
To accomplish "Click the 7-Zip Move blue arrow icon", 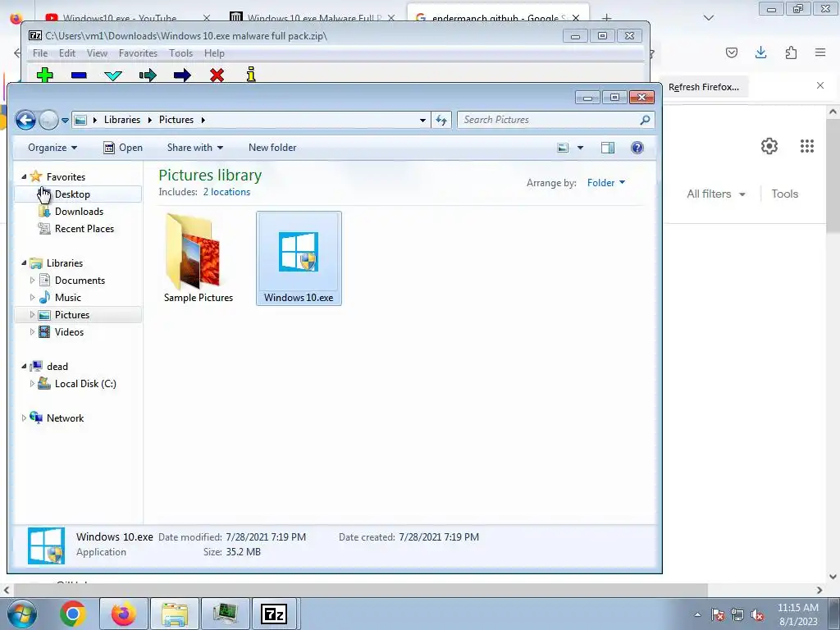I will pos(182,75).
